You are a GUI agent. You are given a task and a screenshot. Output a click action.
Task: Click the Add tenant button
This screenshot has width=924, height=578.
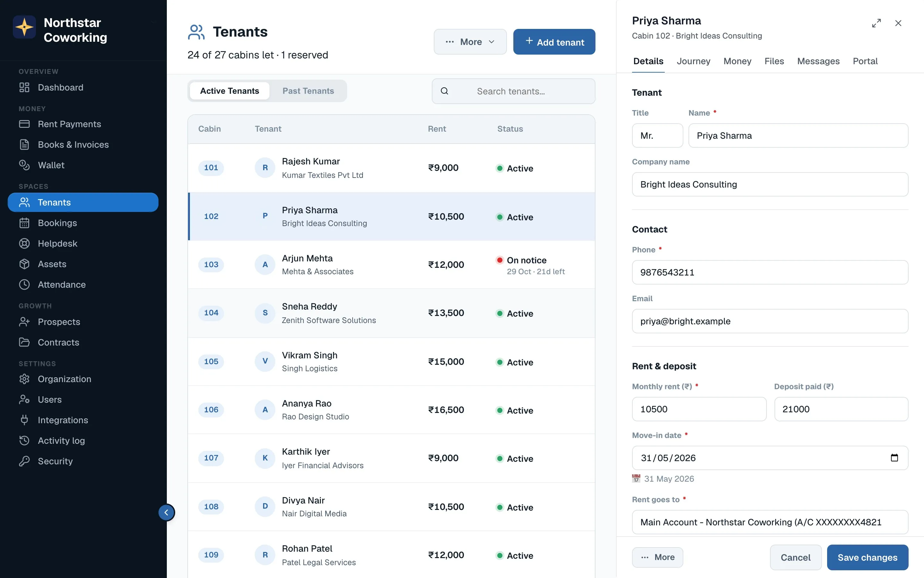point(554,42)
